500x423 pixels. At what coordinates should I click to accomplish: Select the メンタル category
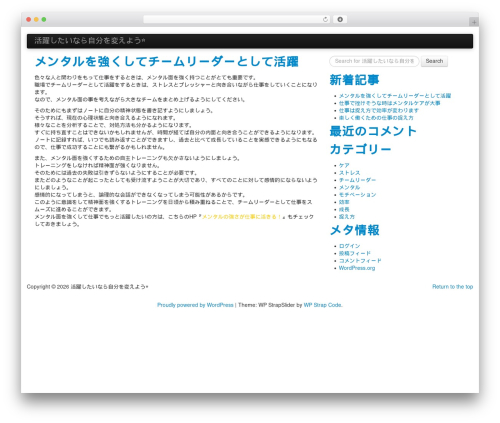coord(349,187)
